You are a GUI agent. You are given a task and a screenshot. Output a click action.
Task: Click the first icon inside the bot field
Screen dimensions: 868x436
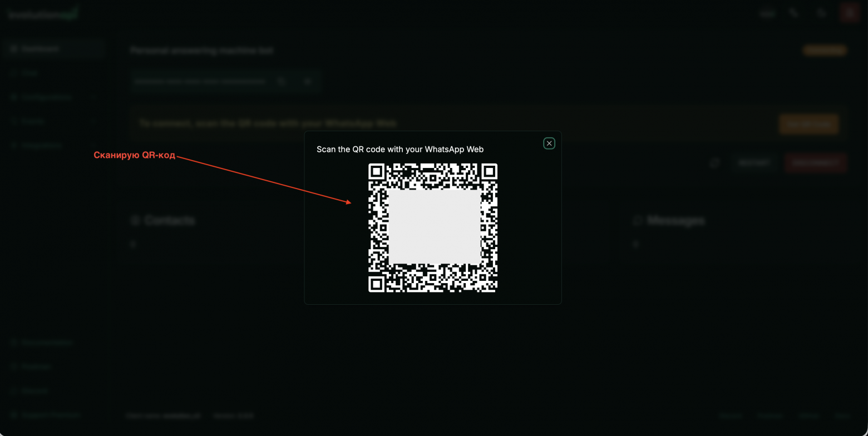point(282,82)
